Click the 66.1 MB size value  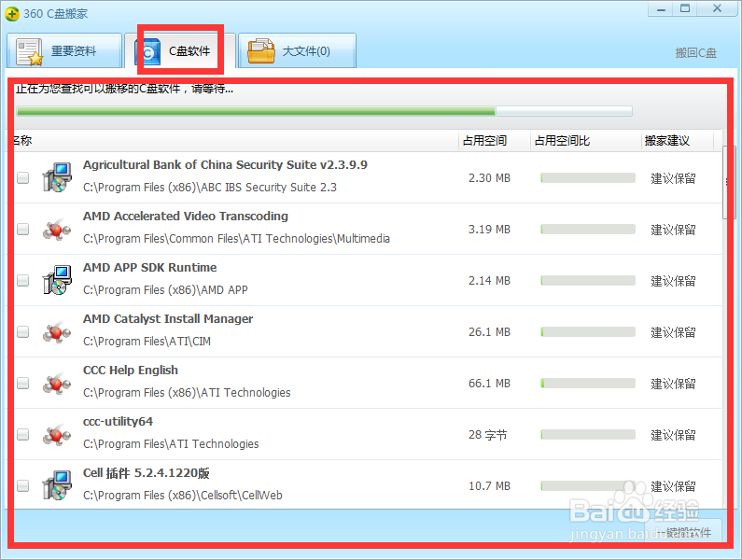pyautogui.click(x=489, y=384)
